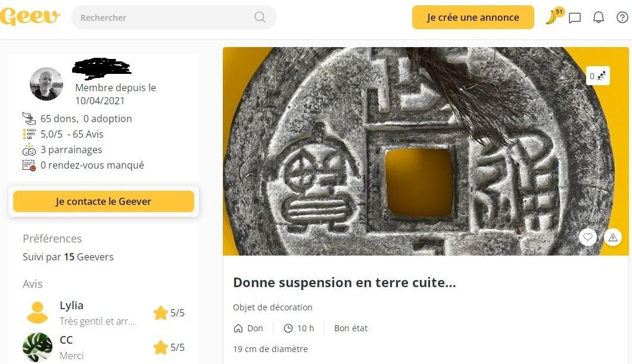The image size is (632, 364).
Task: Open the banana points counter
Action: (x=555, y=17)
